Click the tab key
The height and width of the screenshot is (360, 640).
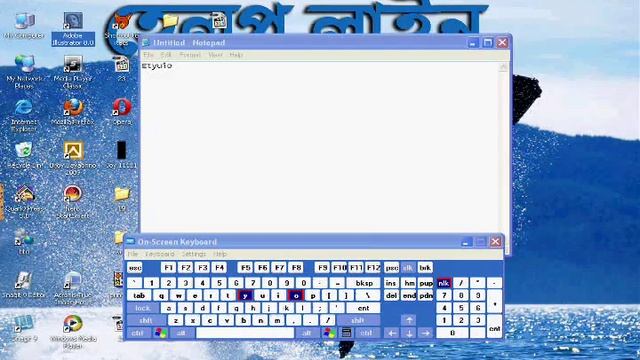[139, 296]
